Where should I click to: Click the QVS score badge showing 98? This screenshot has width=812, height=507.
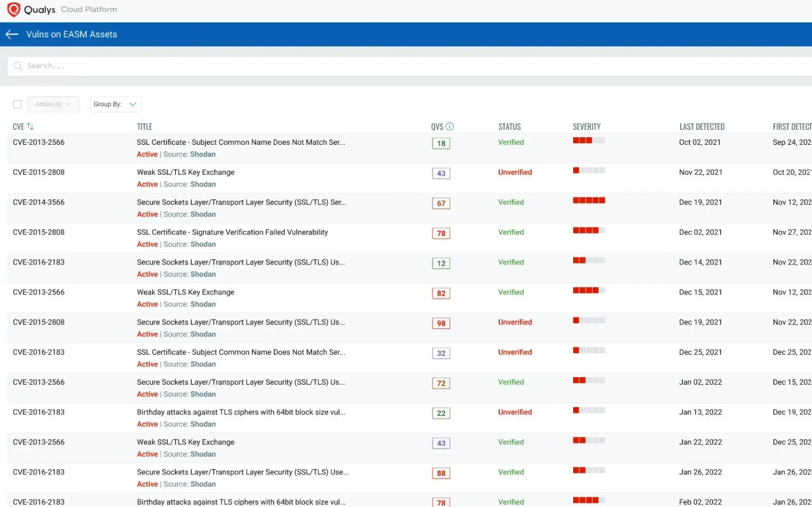tap(441, 323)
